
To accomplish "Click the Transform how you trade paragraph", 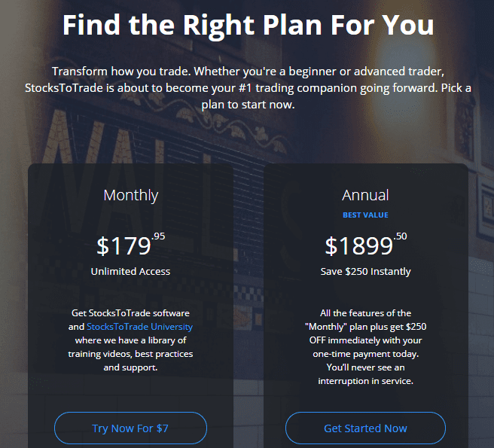I will (248, 88).
